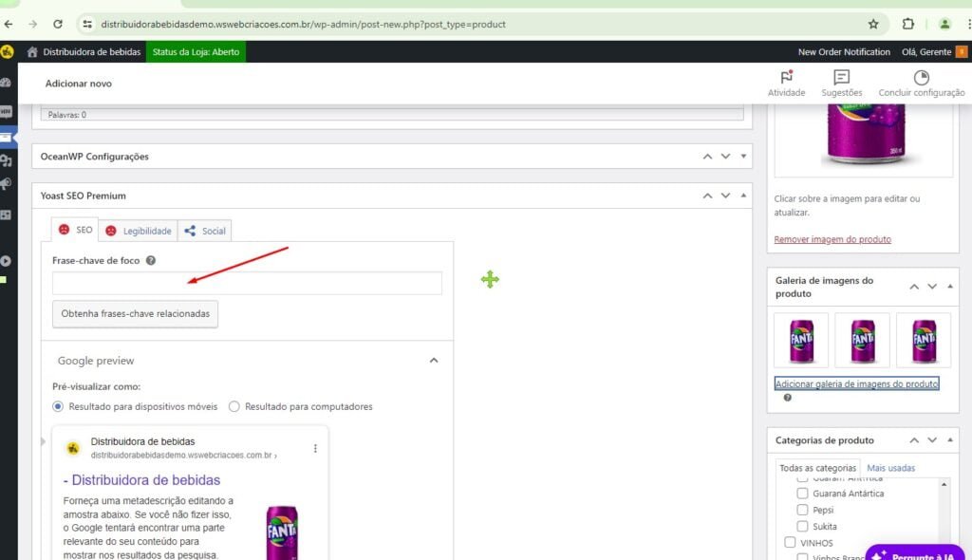Check the VINHOS category checkbox
Screen dimensions: 972x560
coord(790,543)
